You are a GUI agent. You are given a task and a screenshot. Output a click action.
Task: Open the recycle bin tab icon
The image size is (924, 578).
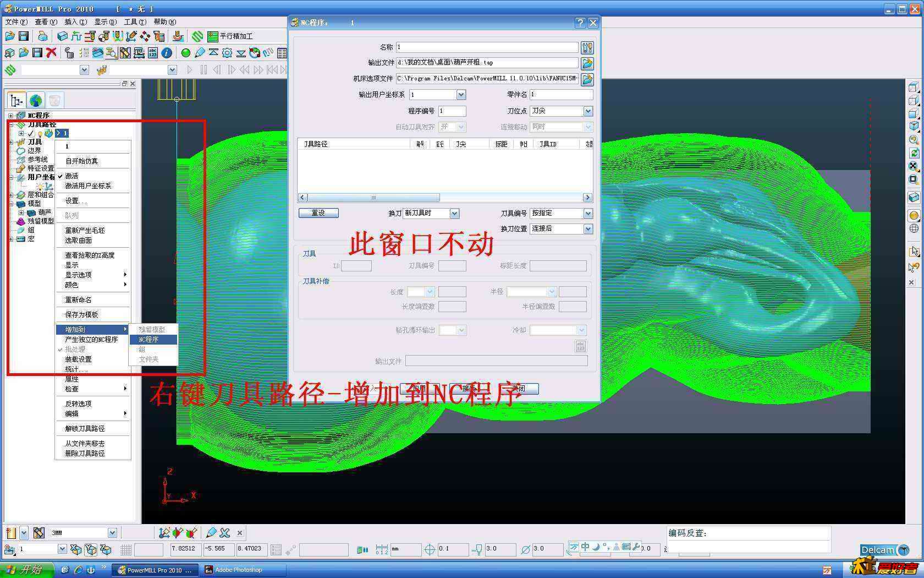click(54, 100)
